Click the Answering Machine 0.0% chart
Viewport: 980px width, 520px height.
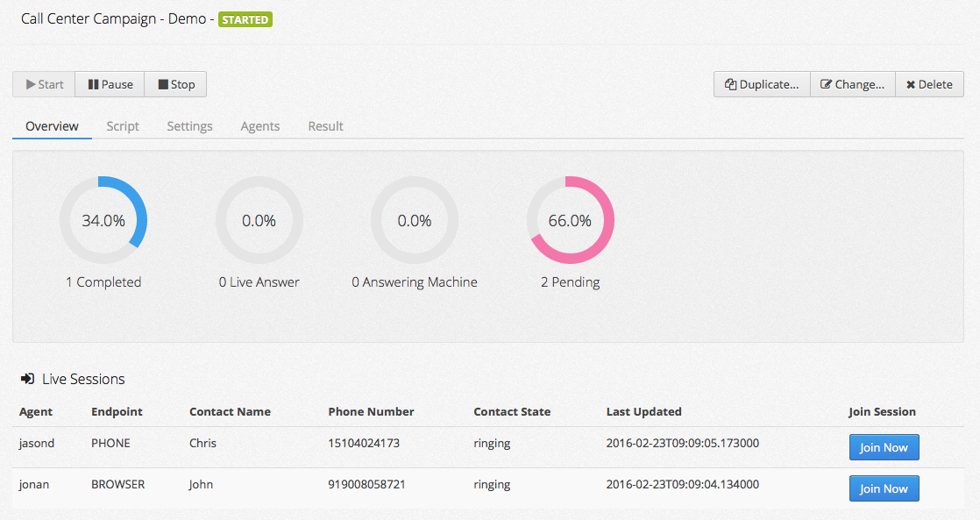pyautogui.click(x=415, y=220)
